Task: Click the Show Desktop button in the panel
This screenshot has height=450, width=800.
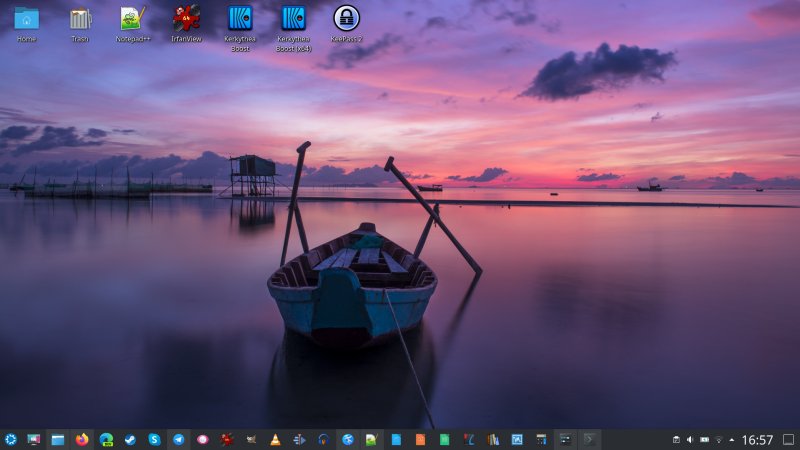Action: [x=789, y=440]
